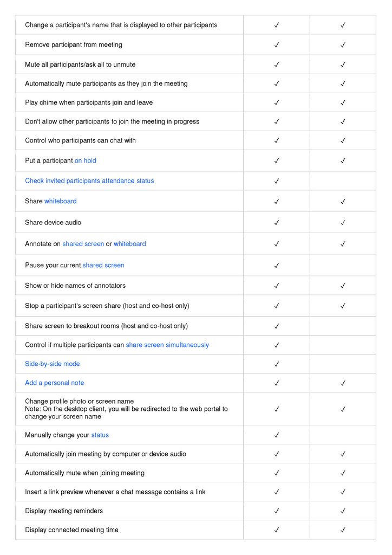Open 'status' link in Manually change row
Screen dimensions: 392x555
pyautogui.click(x=100, y=435)
